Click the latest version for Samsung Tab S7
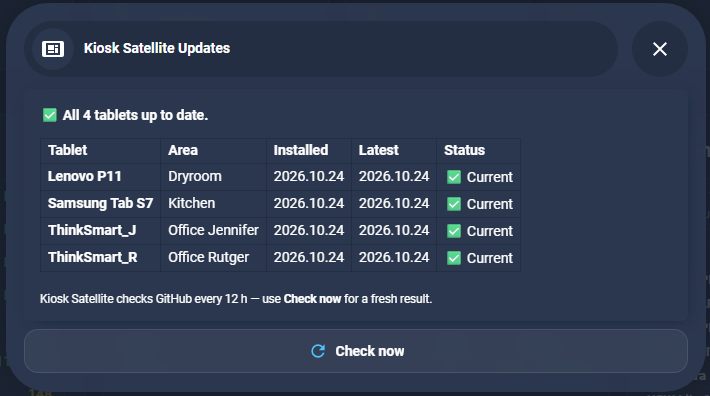This screenshot has height=396, width=710. click(394, 203)
